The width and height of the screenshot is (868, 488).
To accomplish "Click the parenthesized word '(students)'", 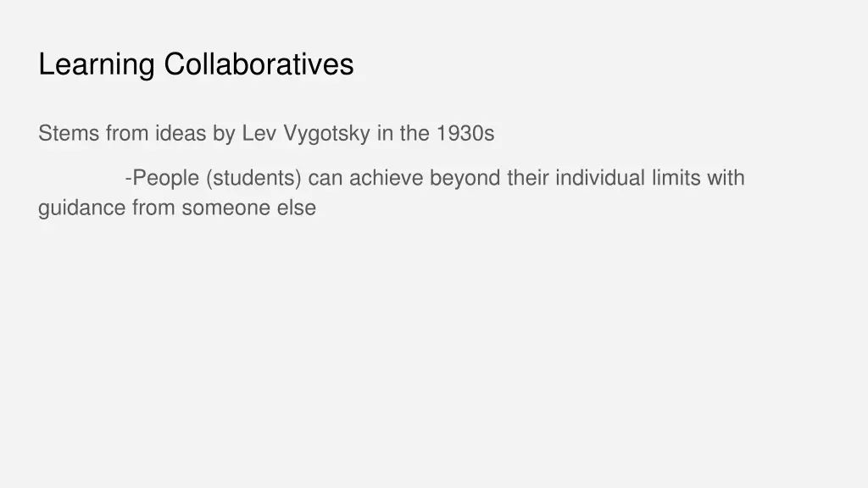I will (x=253, y=179).
